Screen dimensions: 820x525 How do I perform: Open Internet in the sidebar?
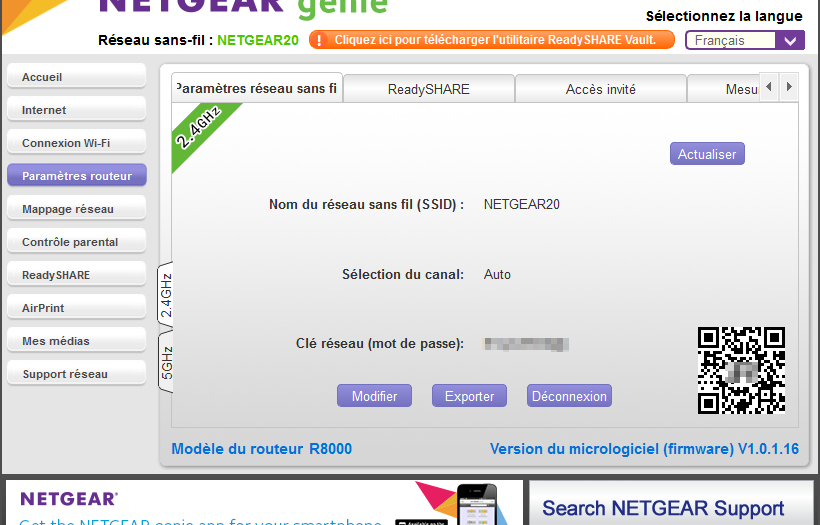(x=76, y=110)
